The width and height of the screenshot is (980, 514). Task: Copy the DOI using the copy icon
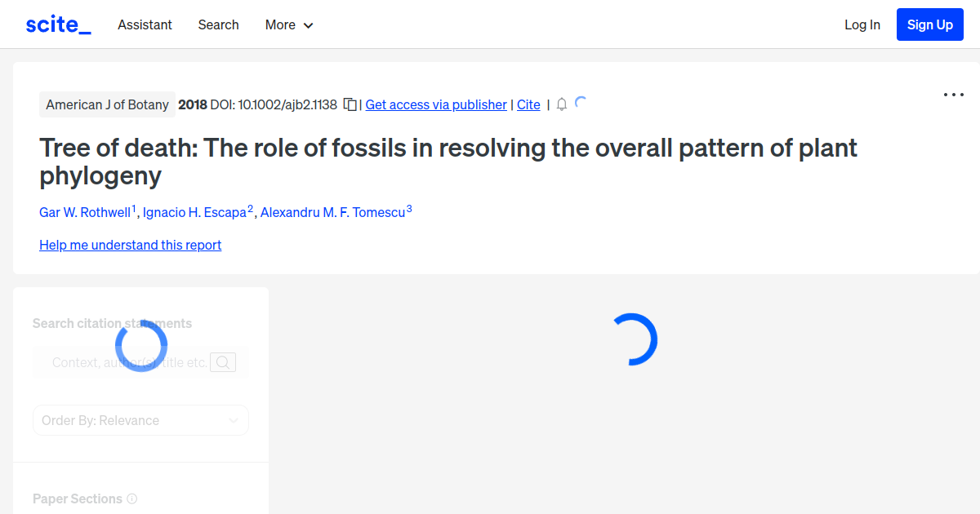(x=350, y=104)
